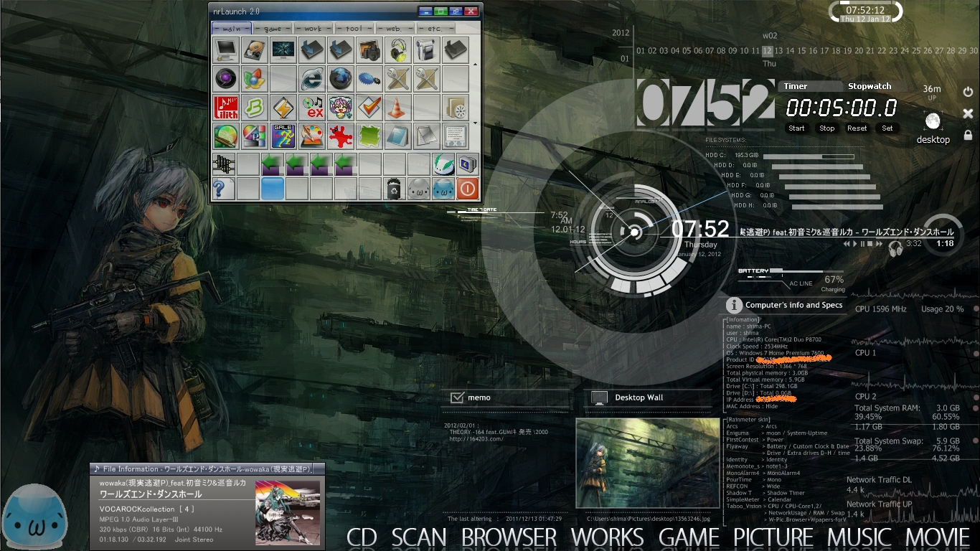The width and height of the screenshot is (980, 551).
Task: Click the memo checkbox icon
Action: coord(456,397)
